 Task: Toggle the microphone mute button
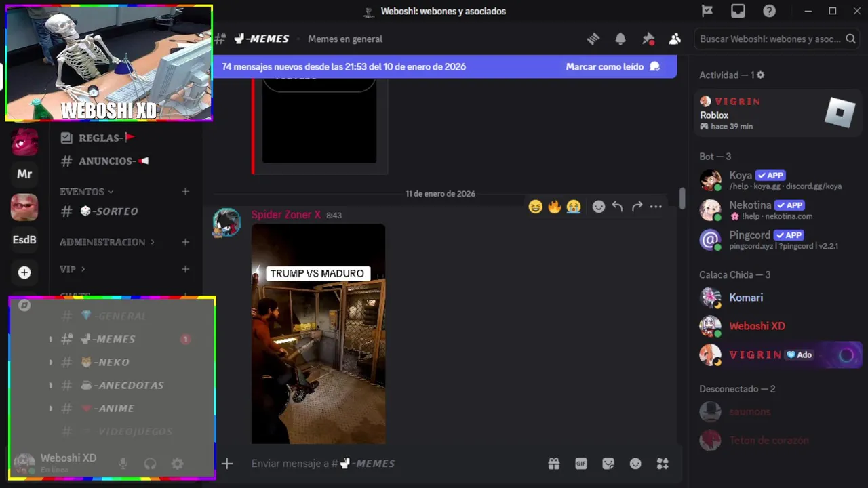pyautogui.click(x=123, y=464)
